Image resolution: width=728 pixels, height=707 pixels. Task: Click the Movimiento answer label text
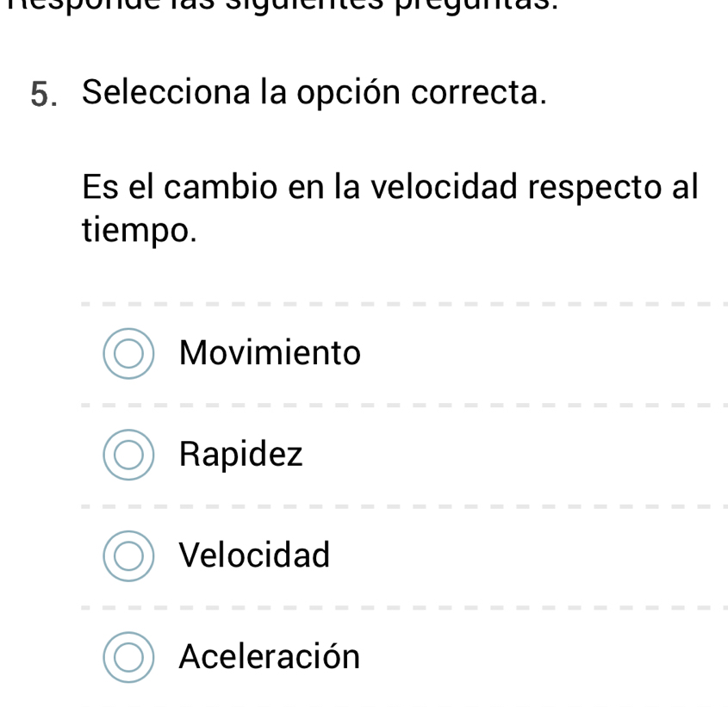tap(270, 353)
